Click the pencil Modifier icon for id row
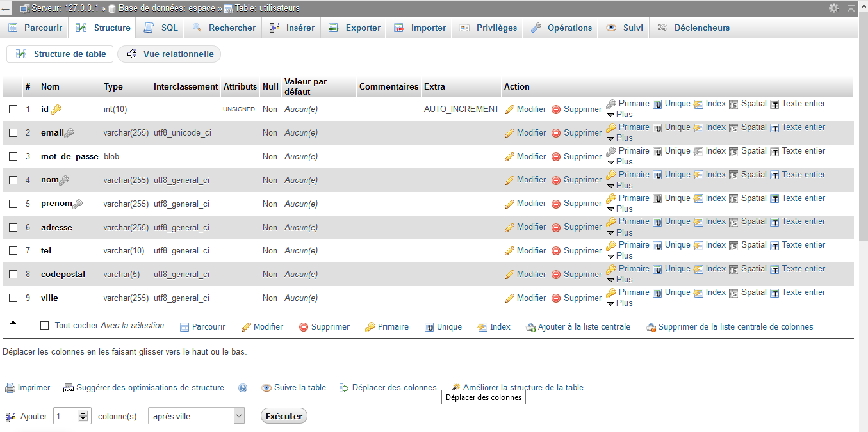This screenshot has height=432, width=868. pyautogui.click(x=509, y=109)
